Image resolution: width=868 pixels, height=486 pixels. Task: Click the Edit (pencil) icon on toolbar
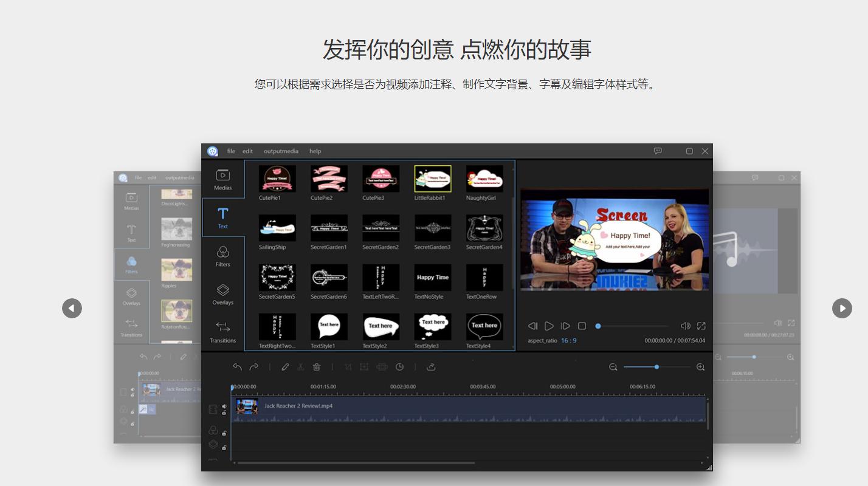click(x=285, y=367)
